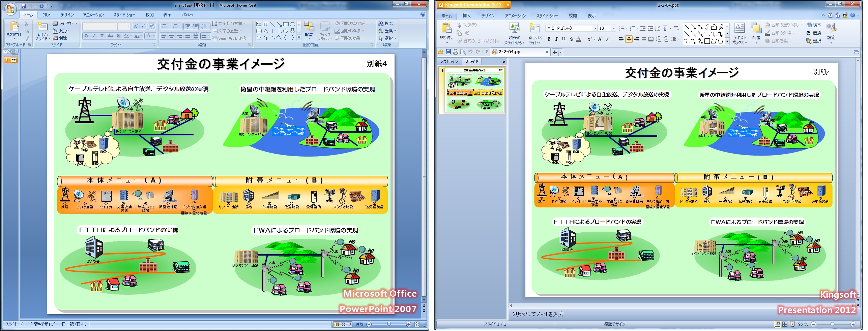Click the Print Preview icon in Kingsoft toolbar
Screen dimensions: 868x331
click(463, 52)
